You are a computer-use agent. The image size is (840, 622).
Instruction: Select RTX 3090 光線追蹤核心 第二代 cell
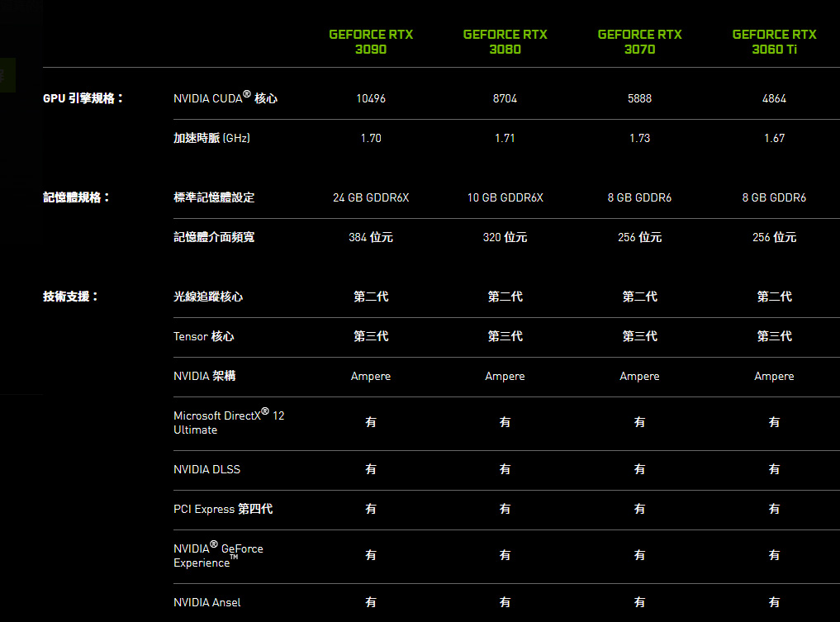[x=371, y=297]
